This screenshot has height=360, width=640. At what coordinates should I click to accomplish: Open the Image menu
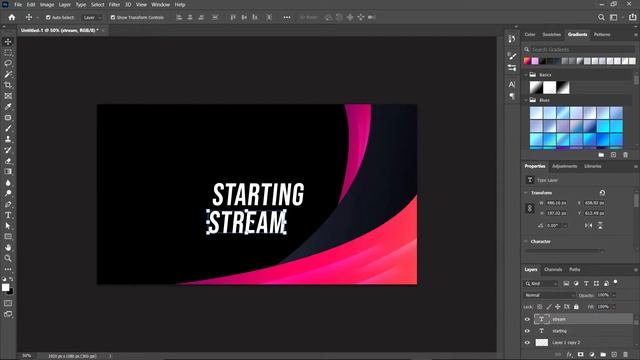point(47,4)
